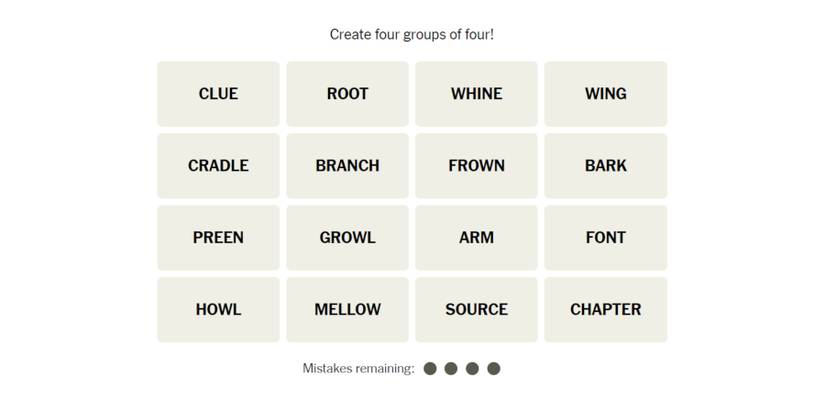The height and width of the screenshot is (413, 825).
Task: Select the BARK word card
Action: (x=605, y=166)
